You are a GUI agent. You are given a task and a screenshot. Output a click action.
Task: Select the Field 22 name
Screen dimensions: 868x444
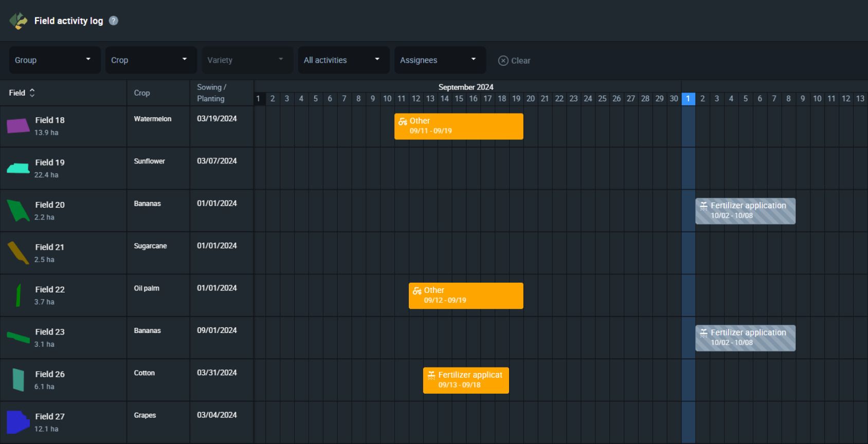pyautogui.click(x=50, y=290)
